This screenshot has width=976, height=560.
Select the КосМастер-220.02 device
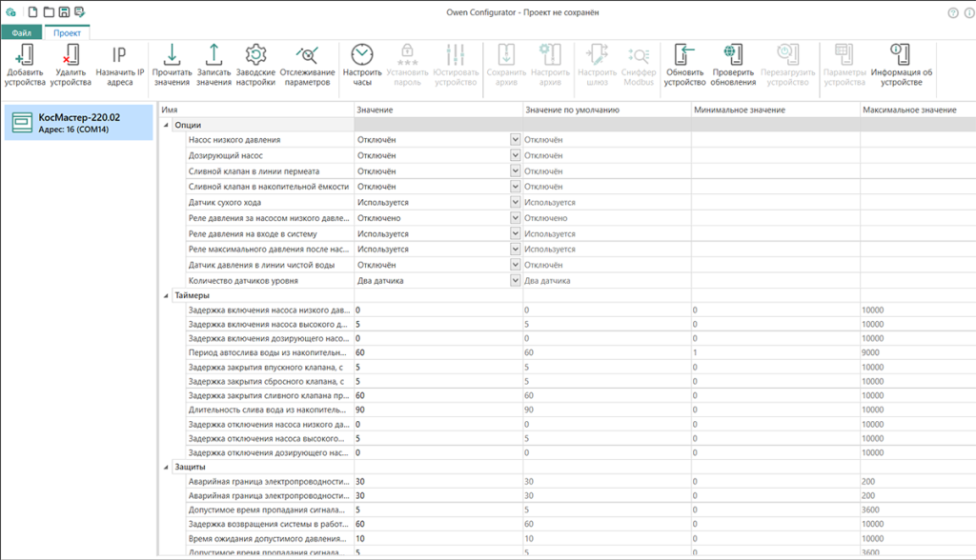point(78,123)
